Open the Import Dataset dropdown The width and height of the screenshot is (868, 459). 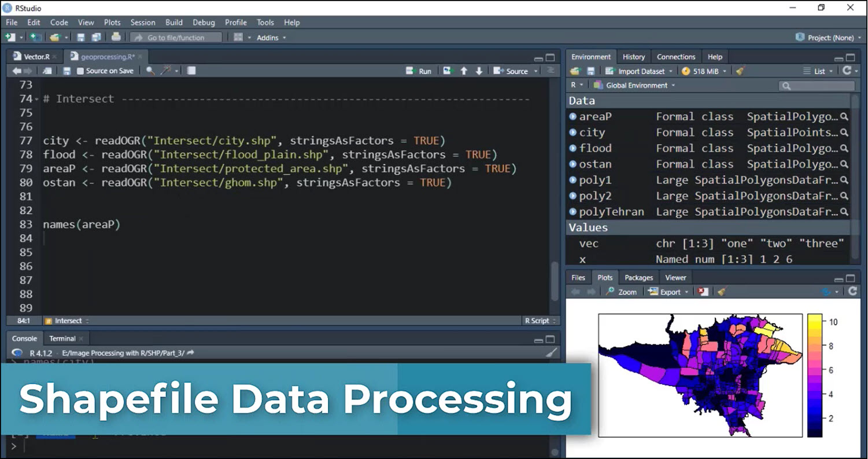click(x=639, y=71)
